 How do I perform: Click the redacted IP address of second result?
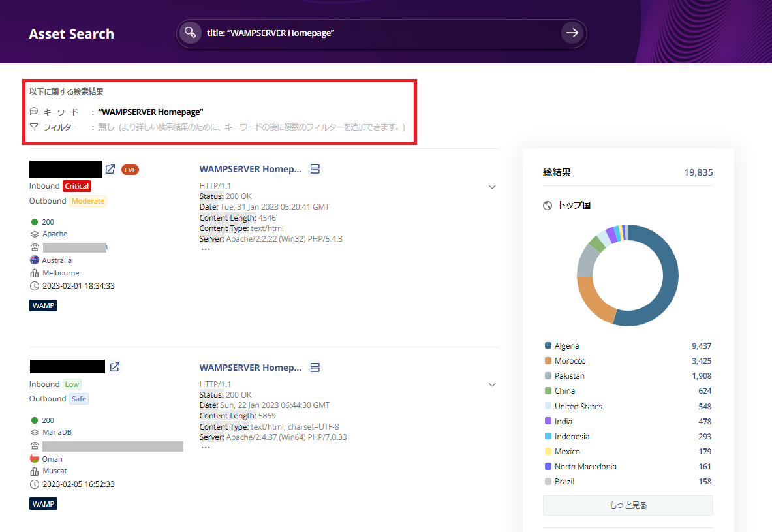(67, 366)
